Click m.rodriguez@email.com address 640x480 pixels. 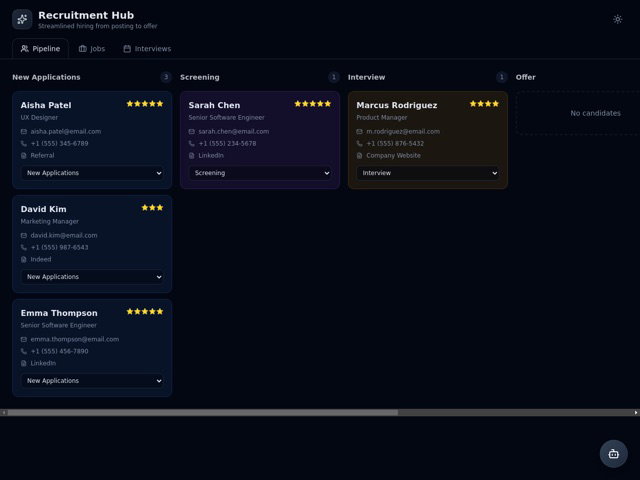click(403, 131)
